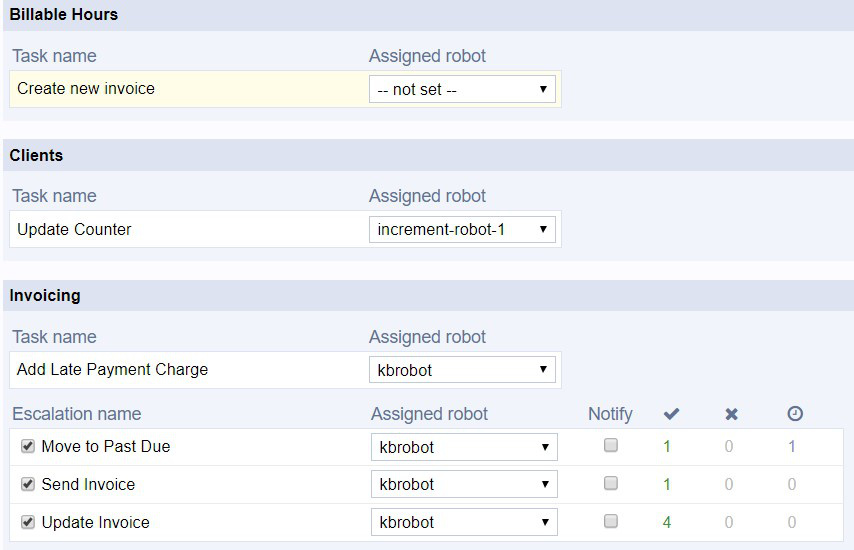Enable Notify for Update Invoice

(x=611, y=521)
